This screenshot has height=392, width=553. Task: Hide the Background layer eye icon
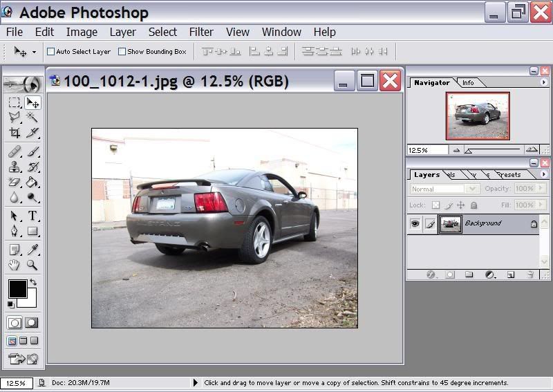(x=415, y=224)
